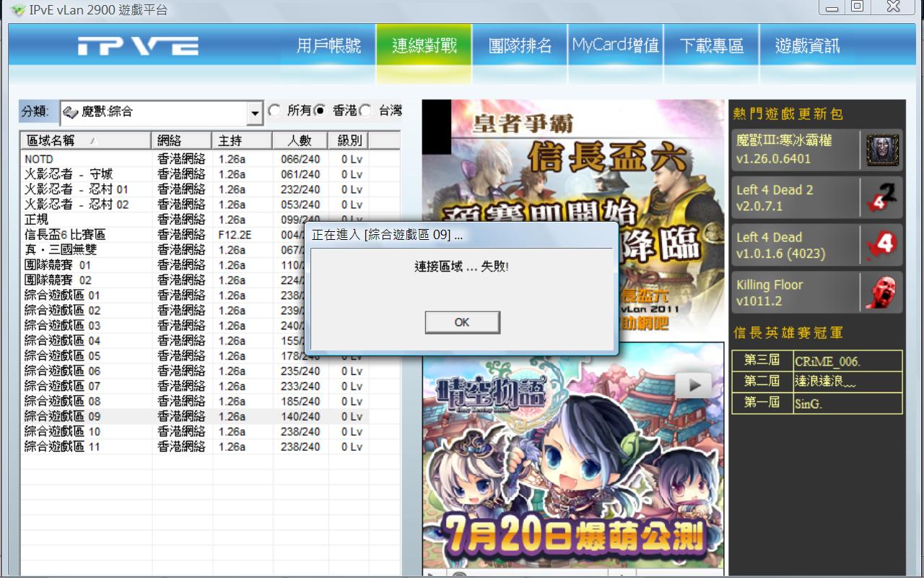The width and height of the screenshot is (924, 578).
Task: Select the 火影忍者 - 忍村 02 room
Action: tap(194, 204)
